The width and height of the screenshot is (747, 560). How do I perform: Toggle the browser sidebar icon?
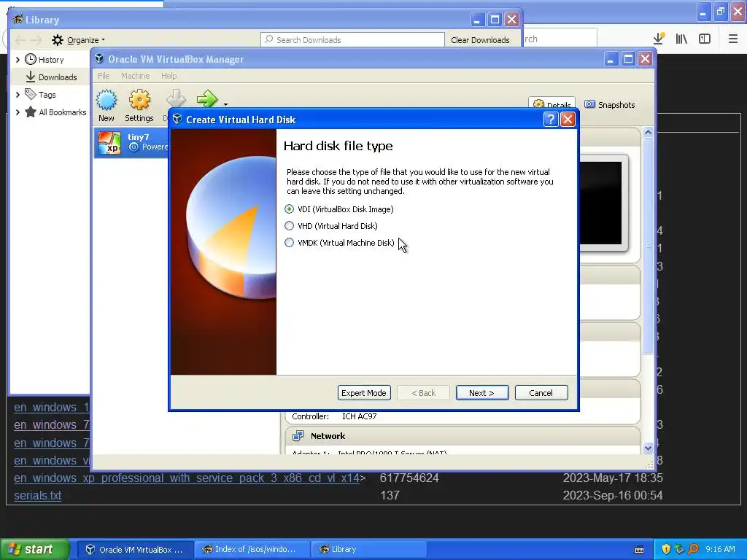[x=705, y=39]
